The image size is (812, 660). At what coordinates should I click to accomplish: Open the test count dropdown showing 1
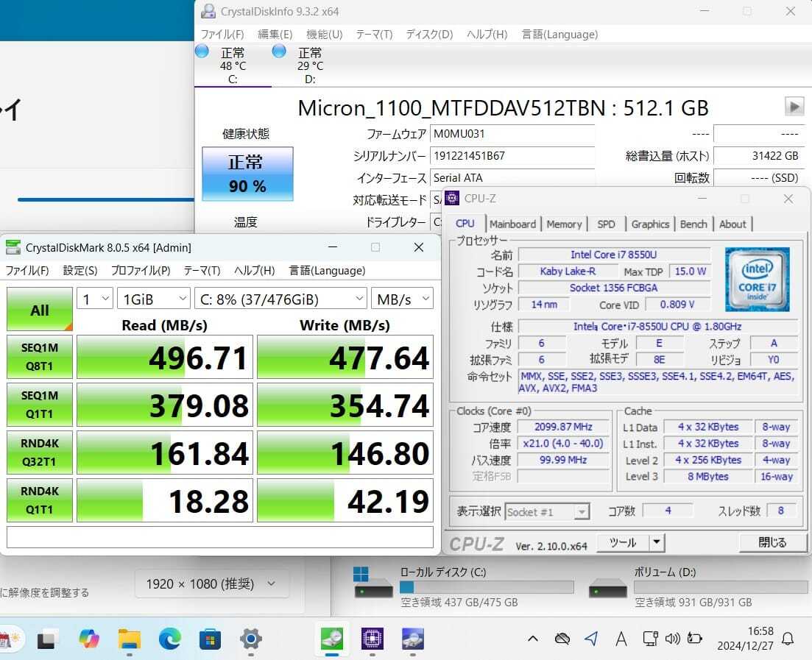click(x=95, y=299)
